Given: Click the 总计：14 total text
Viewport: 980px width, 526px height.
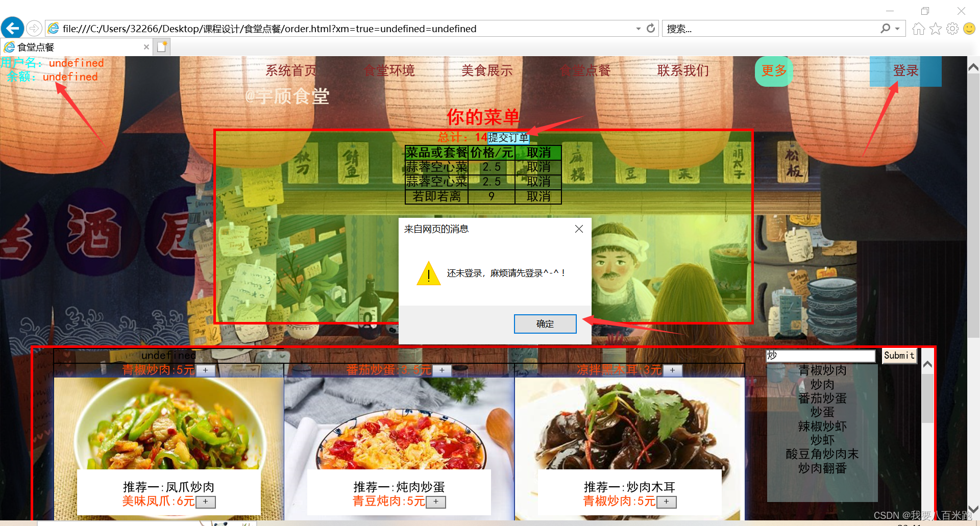Looking at the screenshot, I should (x=462, y=137).
